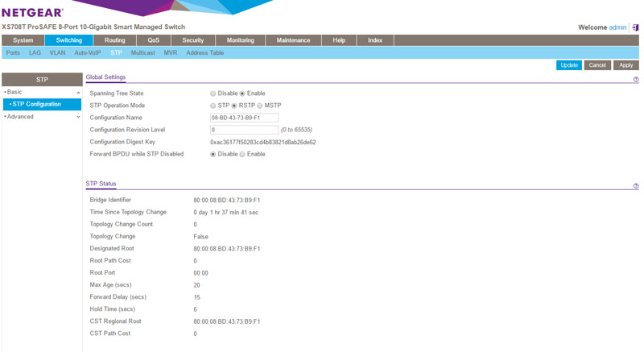Click the STP sidebar header
644x352 pixels.
42,80
